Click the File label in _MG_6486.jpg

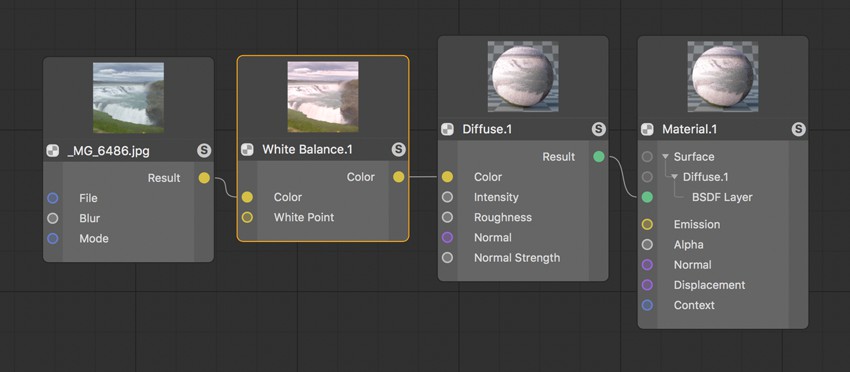coord(88,198)
